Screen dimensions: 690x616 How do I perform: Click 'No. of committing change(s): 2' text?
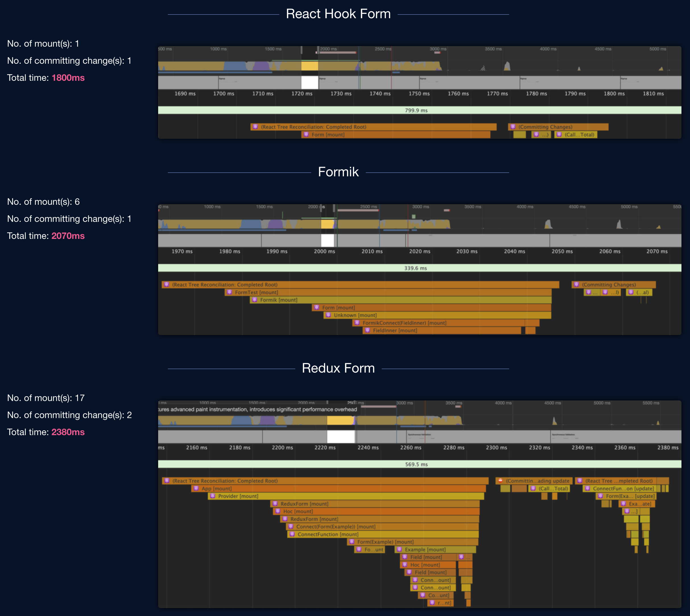coord(69,415)
